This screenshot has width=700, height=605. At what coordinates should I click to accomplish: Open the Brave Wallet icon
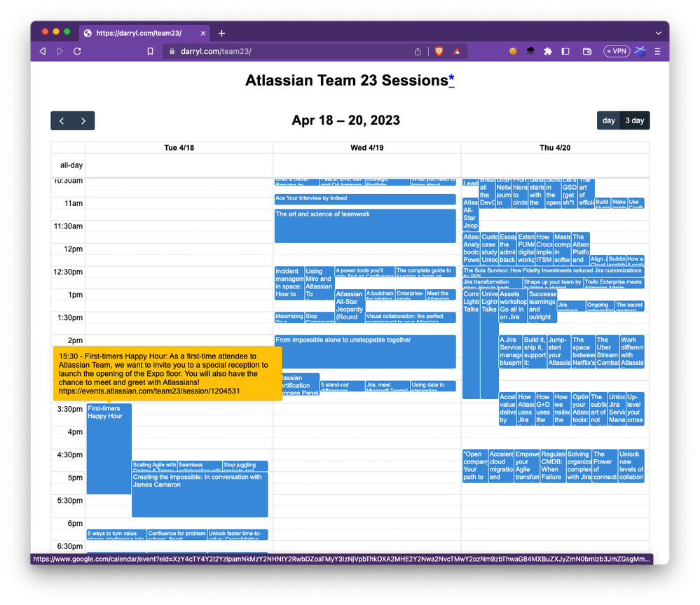[587, 51]
